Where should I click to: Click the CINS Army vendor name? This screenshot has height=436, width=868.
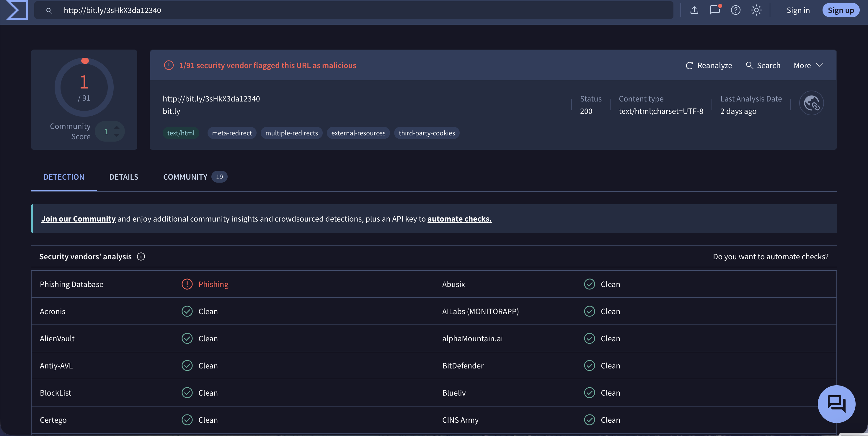tap(460, 420)
